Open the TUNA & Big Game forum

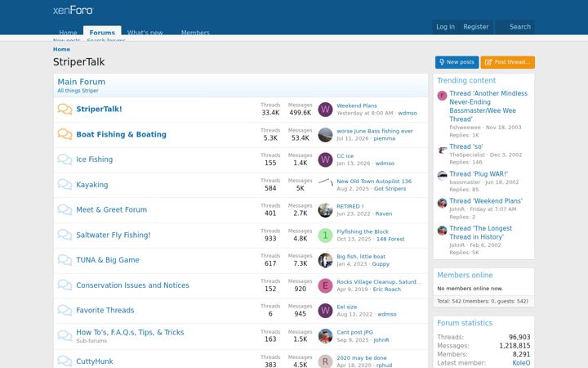point(108,260)
